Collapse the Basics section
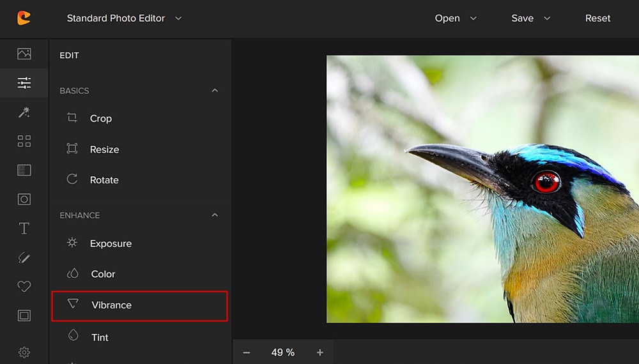 (215, 91)
